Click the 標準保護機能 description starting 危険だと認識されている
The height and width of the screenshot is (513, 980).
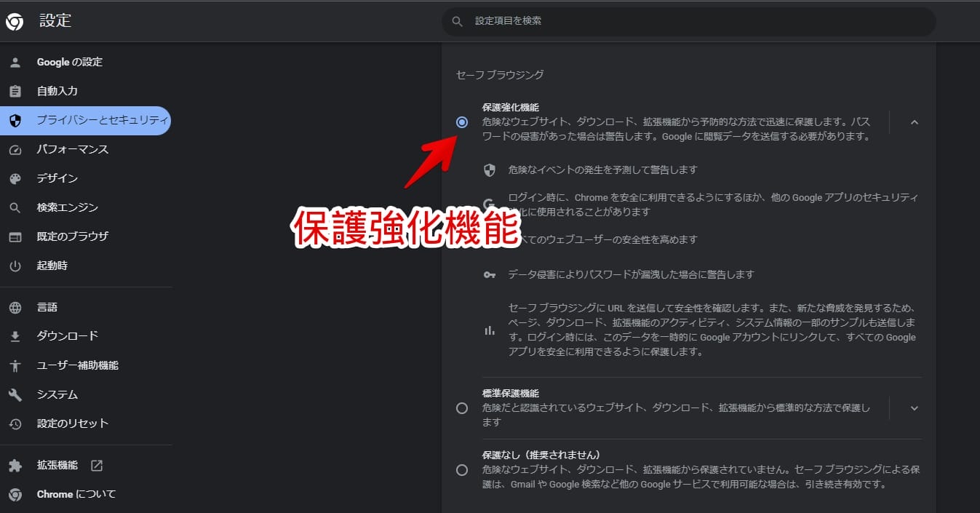tap(676, 415)
